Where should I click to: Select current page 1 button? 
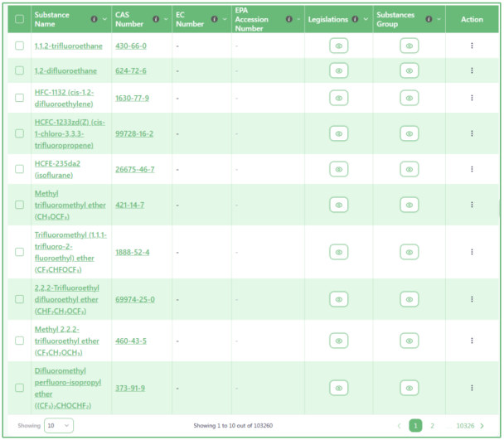(415, 426)
